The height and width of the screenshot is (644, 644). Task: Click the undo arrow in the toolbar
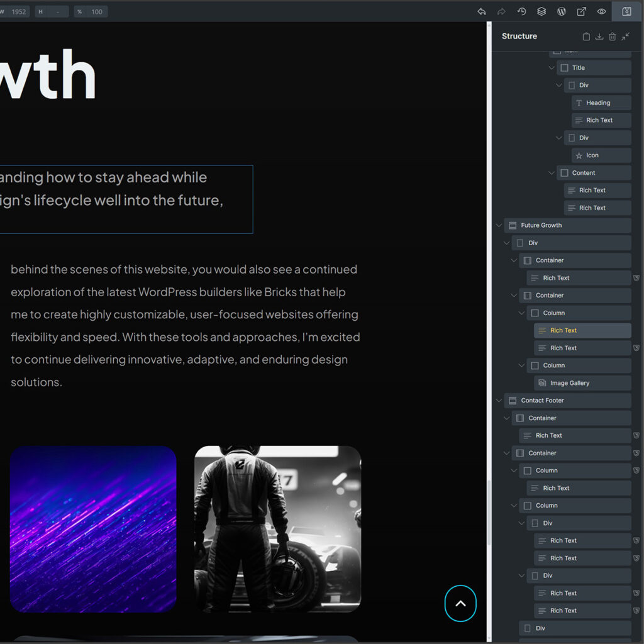(x=482, y=11)
